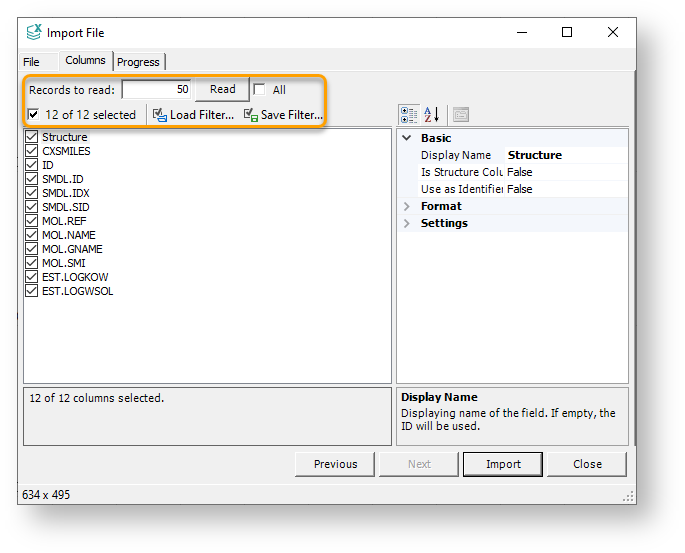Click the Records to read input field
Viewport: 685px width, 553px height.
[x=157, y=89]
